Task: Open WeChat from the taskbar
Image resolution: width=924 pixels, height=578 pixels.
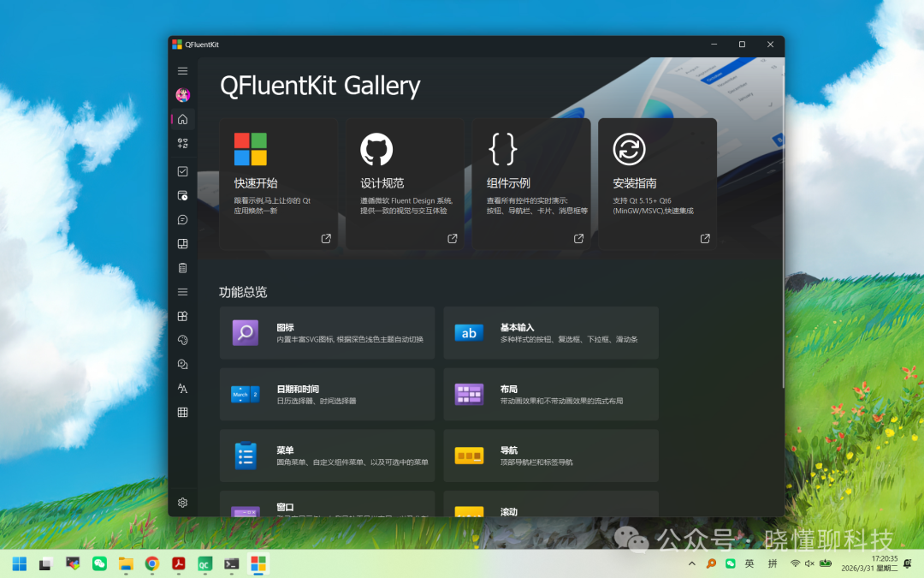Action: click(x=99, y=563)
